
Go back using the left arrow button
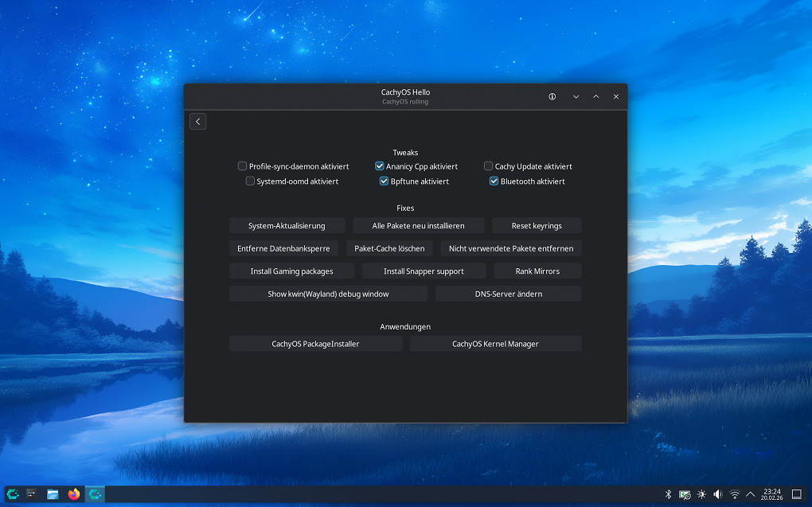197,121
